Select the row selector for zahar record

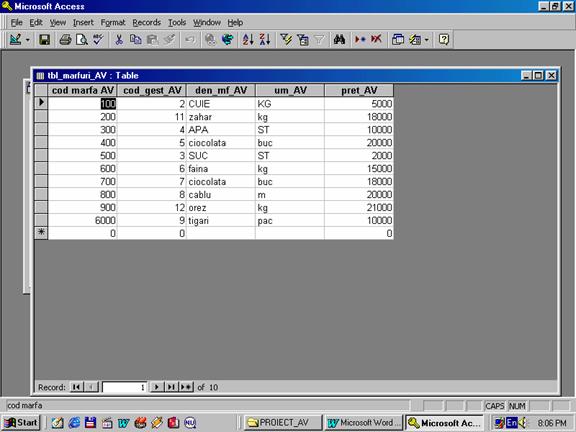[41, 117]
